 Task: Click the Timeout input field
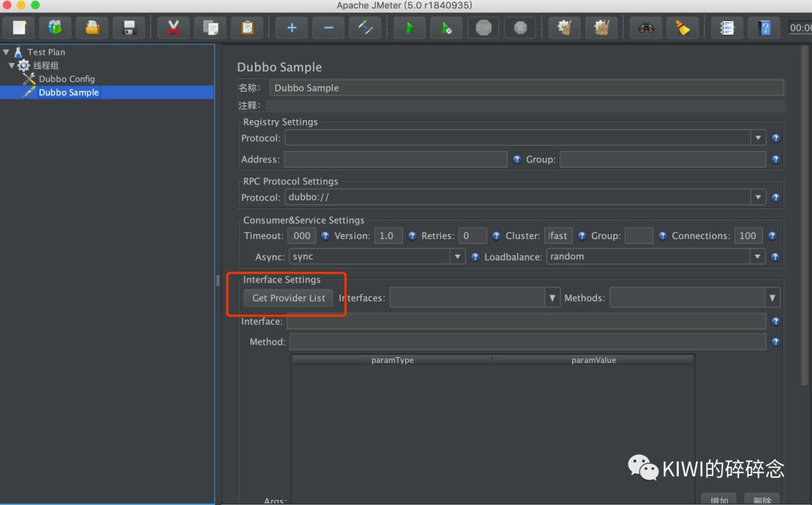tap(301, 236)
